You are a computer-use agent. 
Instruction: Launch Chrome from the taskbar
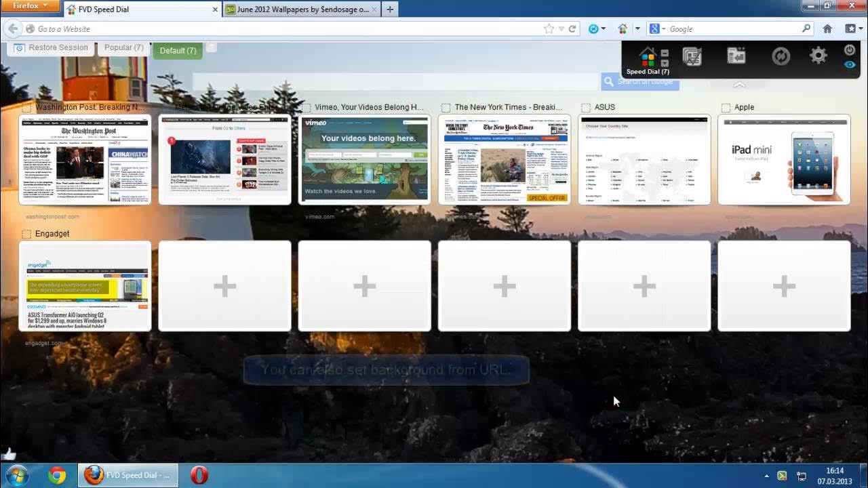pyautogui.click(x=57, y=475)
